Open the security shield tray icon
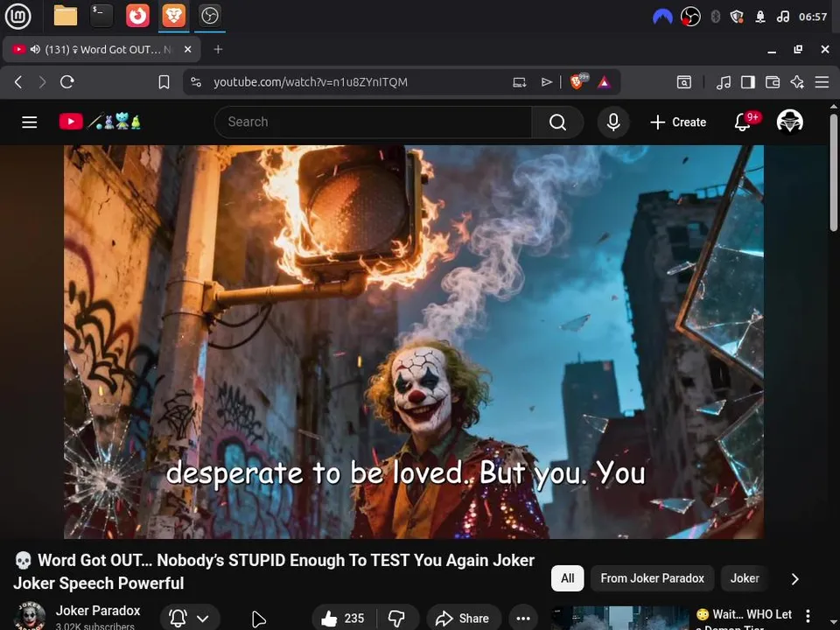The height and width of the screenshot is (630, 840). click(x=737, y=17)
